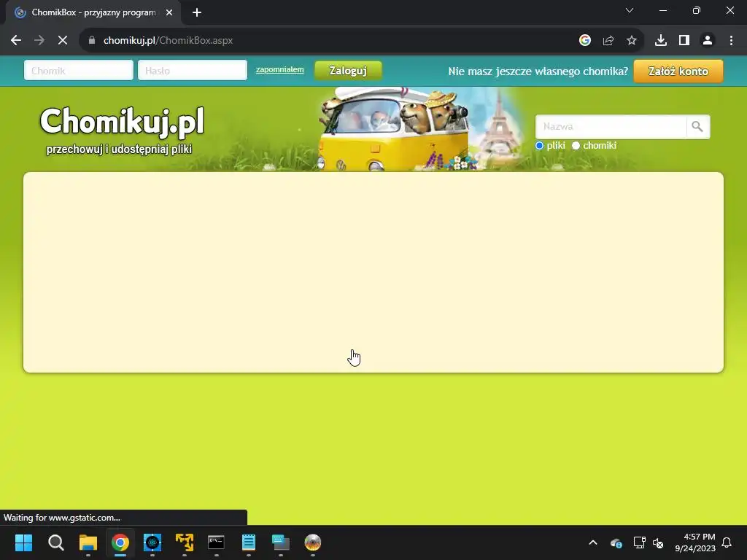747x560 pixels.
Task: Open the notepad taskbar icon
Action: [249, 542]
